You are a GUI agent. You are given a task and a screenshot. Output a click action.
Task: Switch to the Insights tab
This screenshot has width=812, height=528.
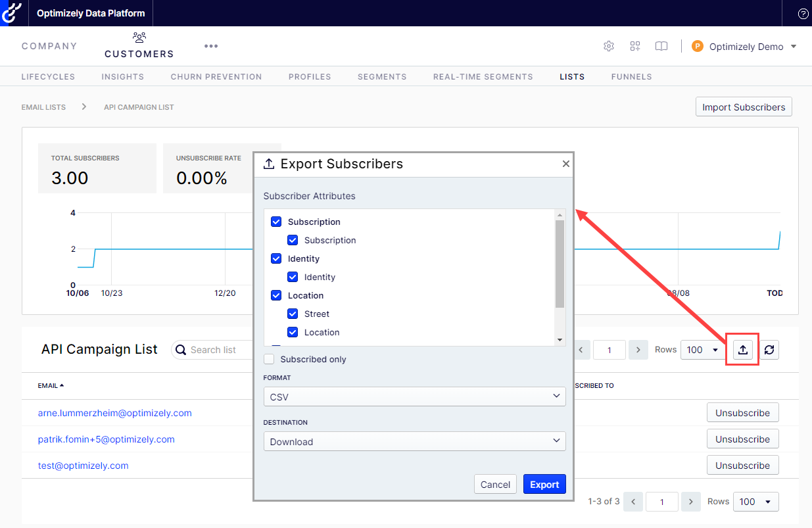point(123,77)
